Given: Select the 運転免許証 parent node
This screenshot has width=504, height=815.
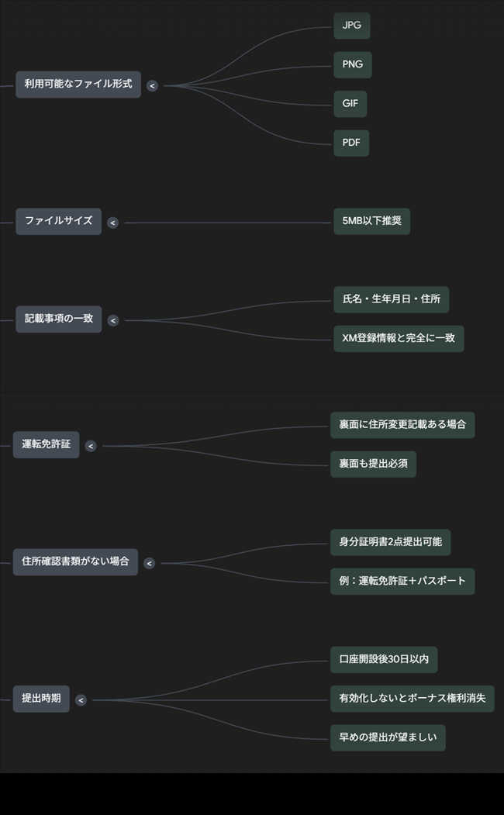Looking at the screenshot, I should tap(46, 444).
